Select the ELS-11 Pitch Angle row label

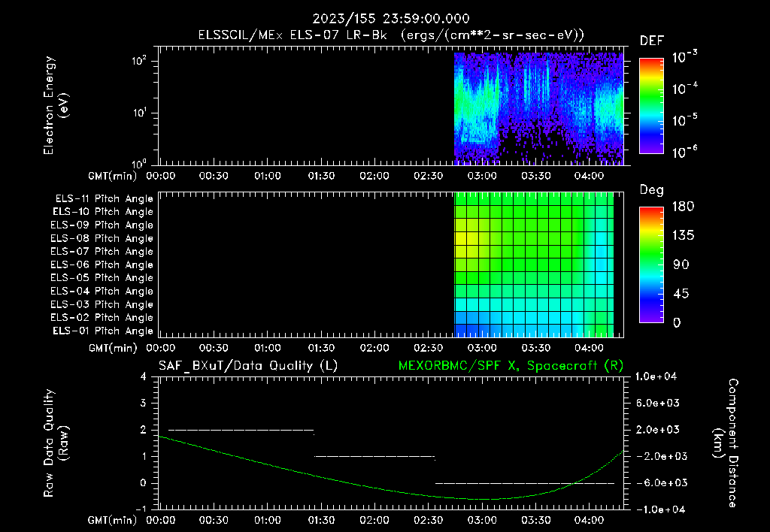pyautogui.click(x=104, y=199)
